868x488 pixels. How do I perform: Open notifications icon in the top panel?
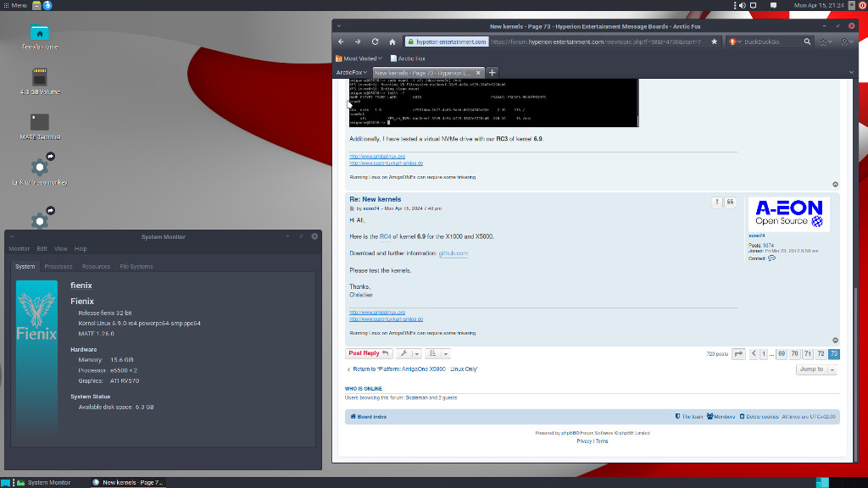773,5
